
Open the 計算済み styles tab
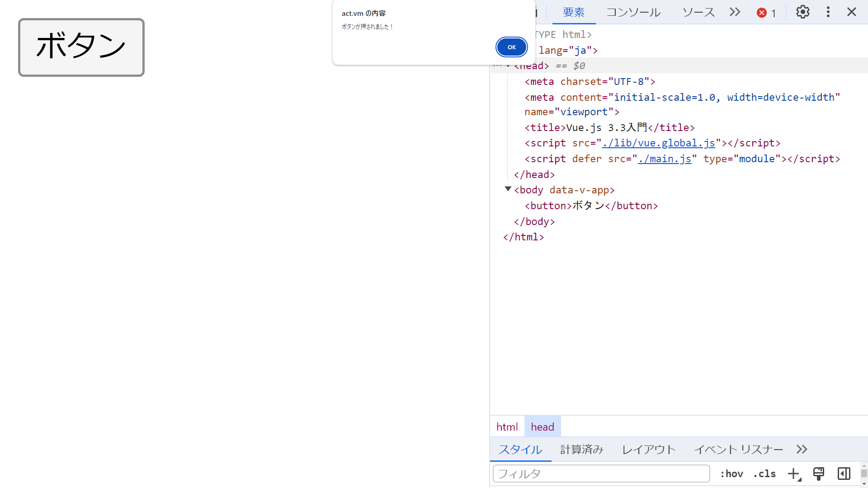tap(581, 449)
